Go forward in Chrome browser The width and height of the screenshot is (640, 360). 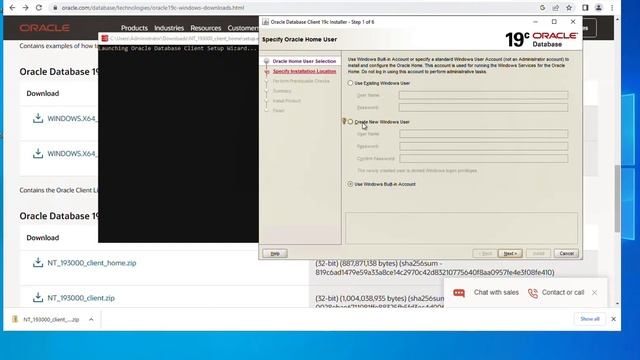coord(25,8)
